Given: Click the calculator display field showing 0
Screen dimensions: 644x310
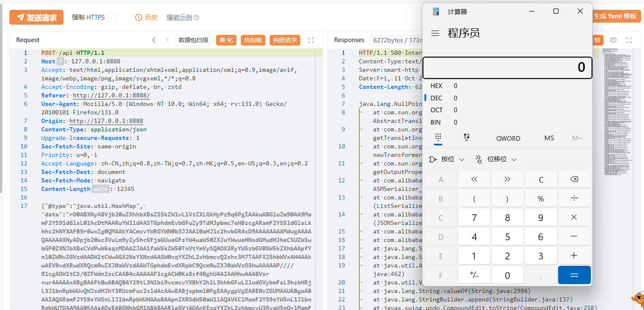Looking at the screenshot, I should coord(507,68).
